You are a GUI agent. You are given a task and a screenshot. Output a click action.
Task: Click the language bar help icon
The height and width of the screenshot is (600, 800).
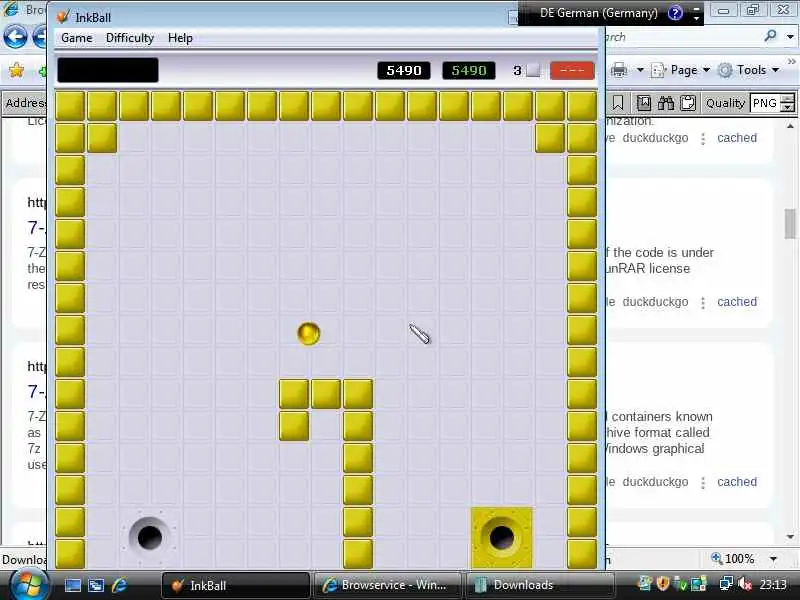675,13
